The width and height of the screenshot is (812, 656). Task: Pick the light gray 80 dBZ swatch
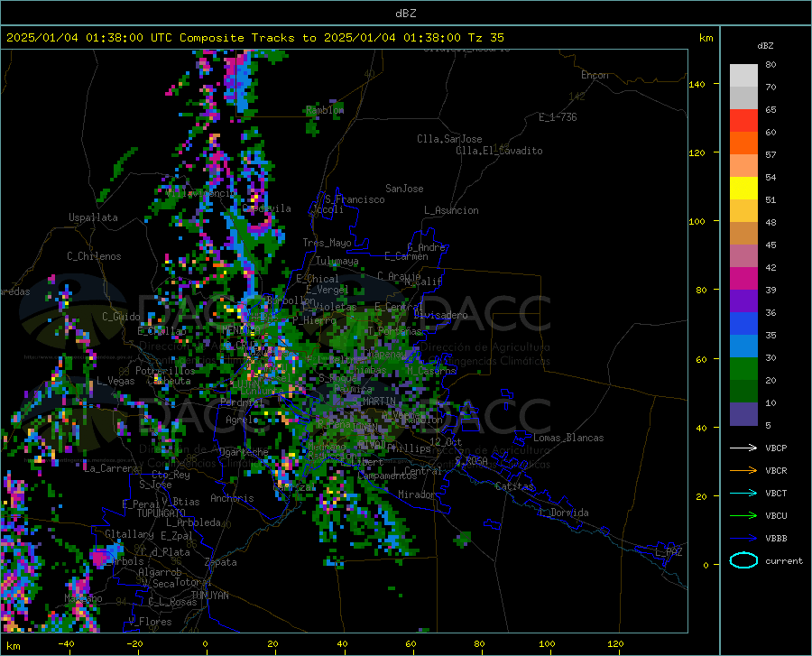pyautogui.click(x=743, y=76)
